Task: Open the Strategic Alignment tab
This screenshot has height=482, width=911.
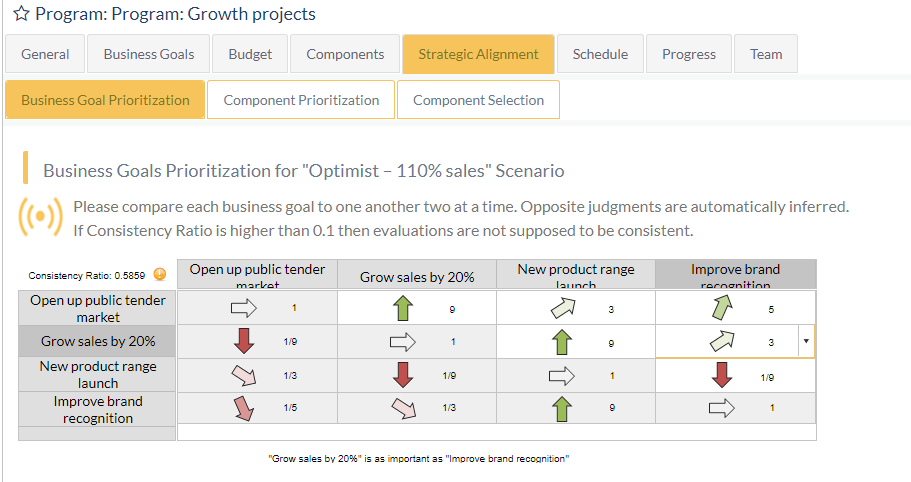Action: point(478,54)
